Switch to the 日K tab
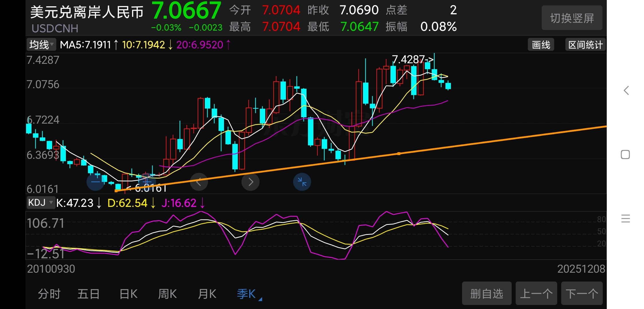The height and width of the screenshot is (309, 644). point(129,294)
